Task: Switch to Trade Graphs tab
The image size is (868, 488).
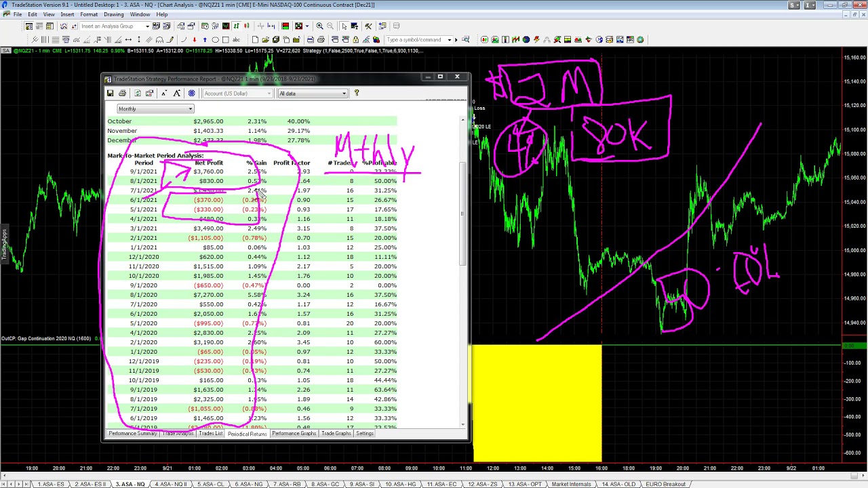Action: (x=336, y=434)
